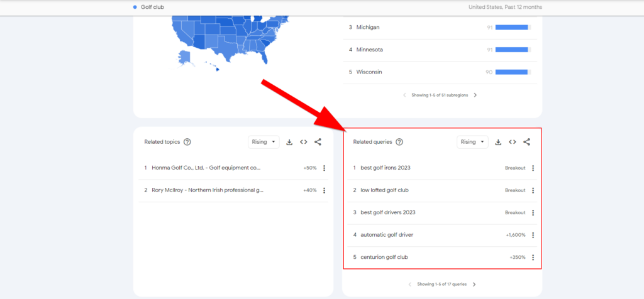This screenshot has height=299, width=644.
Task: Download the Related queries data
Action: point(498,142)
